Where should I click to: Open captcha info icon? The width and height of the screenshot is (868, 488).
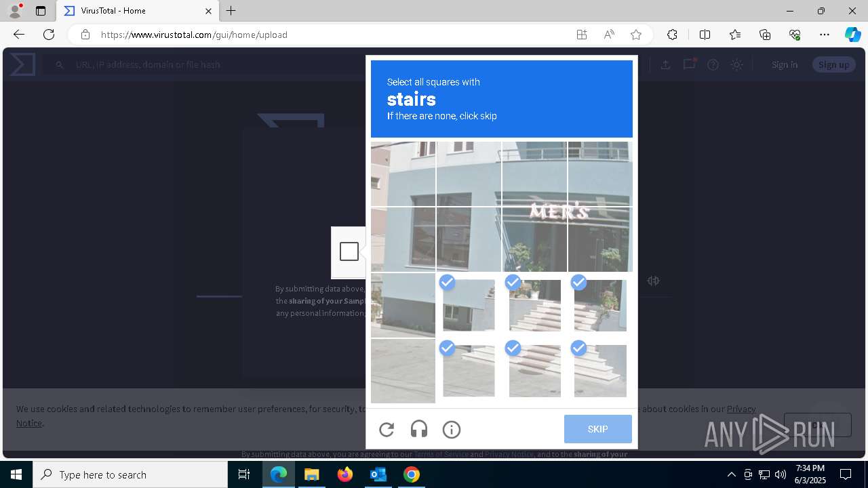point(452,429)
